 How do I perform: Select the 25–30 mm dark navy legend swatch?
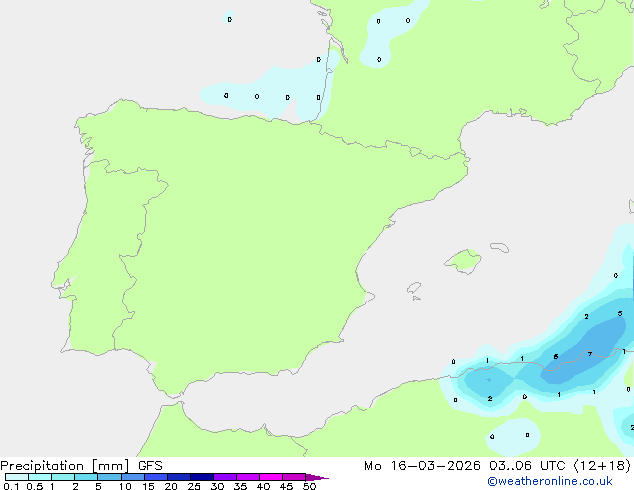tap(202, 477)
